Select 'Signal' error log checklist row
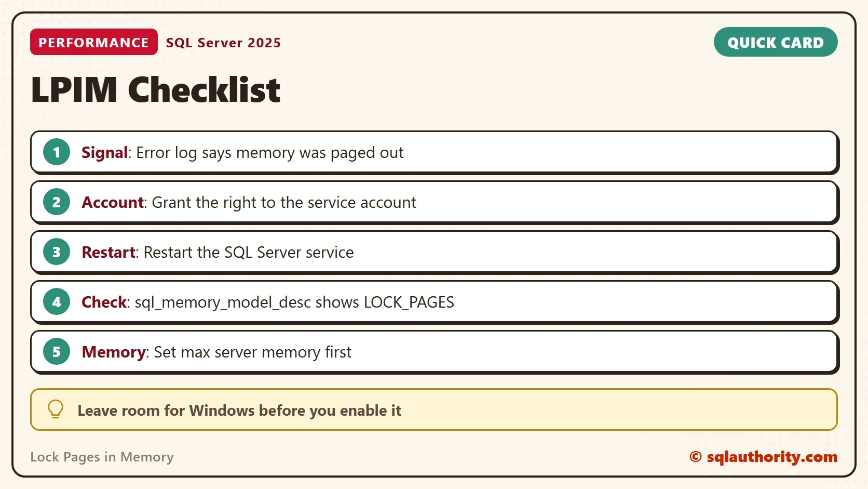The height and width of the screenshot is (489, 868). [435, 152]
